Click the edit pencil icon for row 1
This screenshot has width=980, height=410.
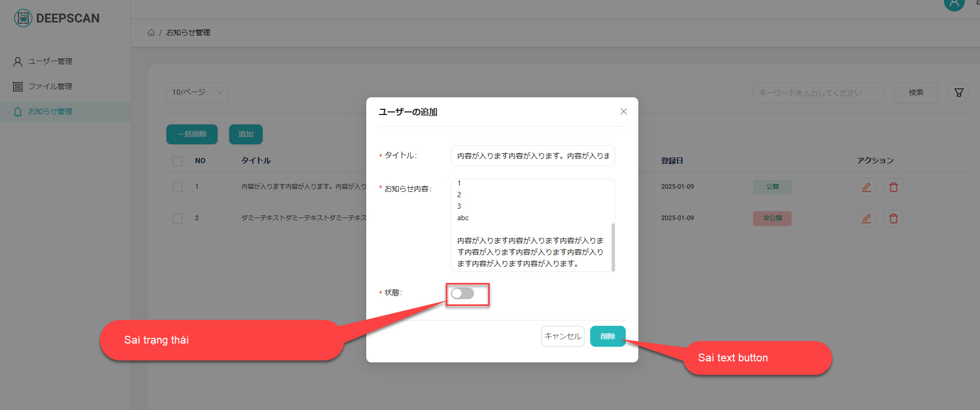866,187
